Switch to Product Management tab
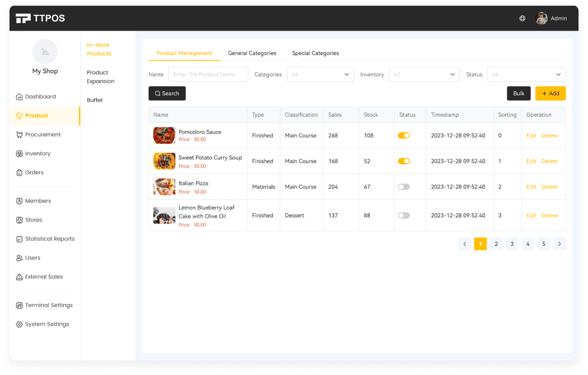The width and height of the screenshot is (588, 375). tap(184, 53)
